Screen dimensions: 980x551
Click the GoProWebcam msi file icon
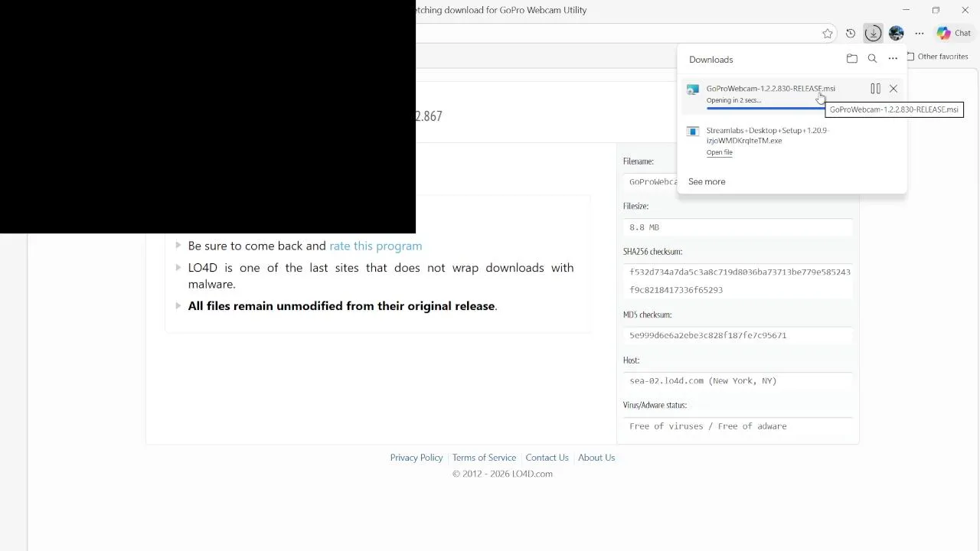693,90
